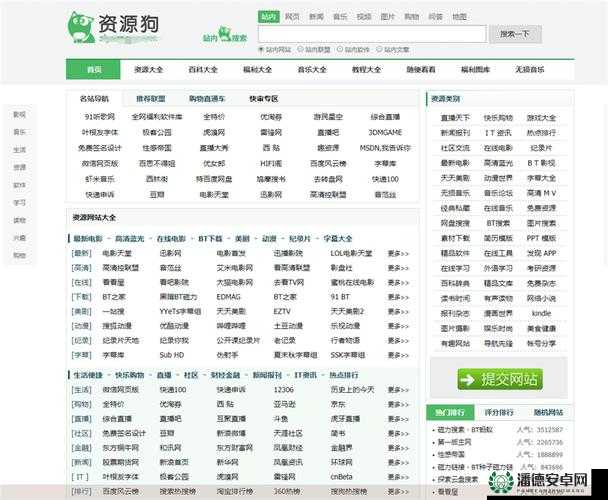Click the 资源狗 dog logo
Screen dimensions: 608x500
pos(112,27)
